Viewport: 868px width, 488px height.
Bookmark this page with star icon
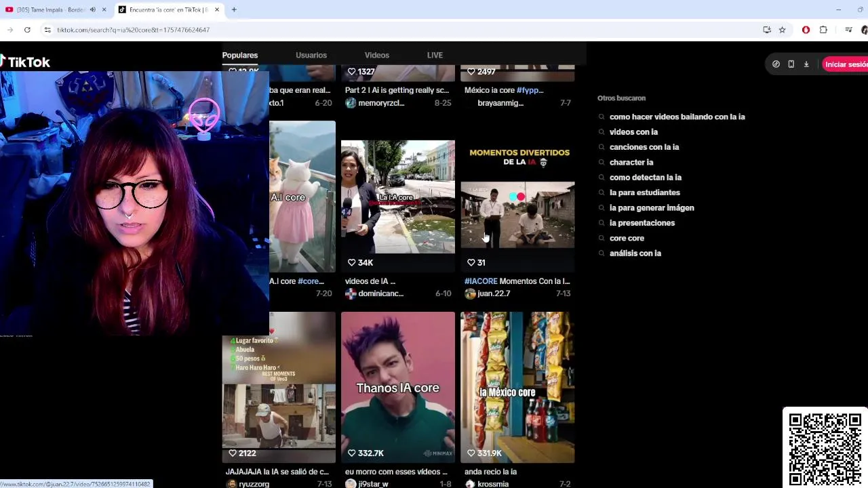(x=782, y=30)
